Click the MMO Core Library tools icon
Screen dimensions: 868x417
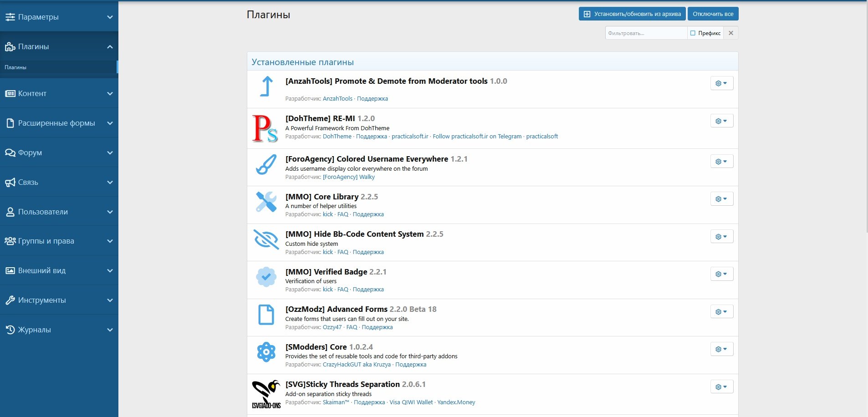coord(266,202)
